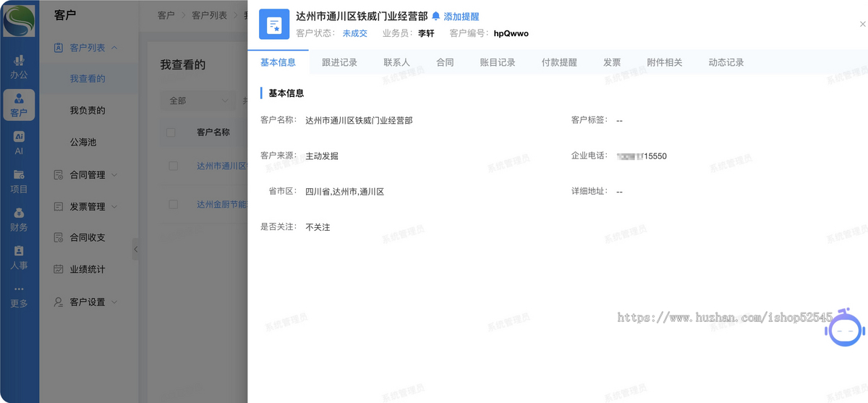Switch to the 联系人 tab
868x403 pixels.
pyautogui.click(x=396, y=62)
